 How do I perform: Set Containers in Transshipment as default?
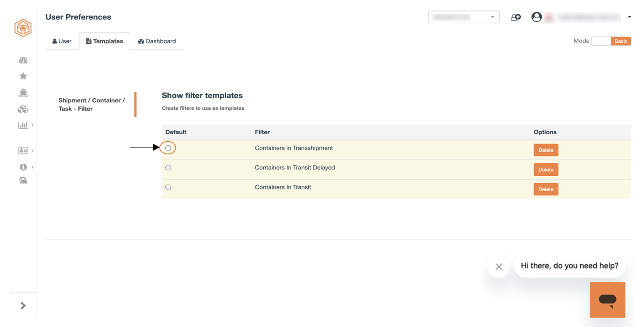coord(168,148)
